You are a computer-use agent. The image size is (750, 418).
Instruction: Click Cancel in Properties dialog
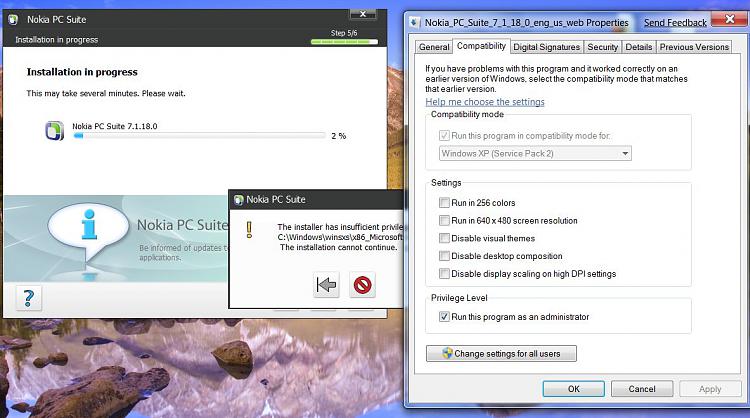click(642, 389)
